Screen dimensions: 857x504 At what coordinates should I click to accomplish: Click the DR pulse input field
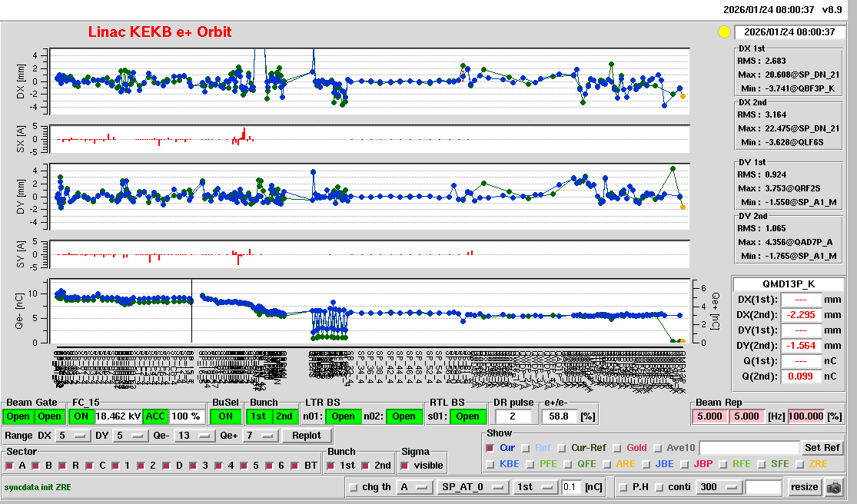(513, 416)
